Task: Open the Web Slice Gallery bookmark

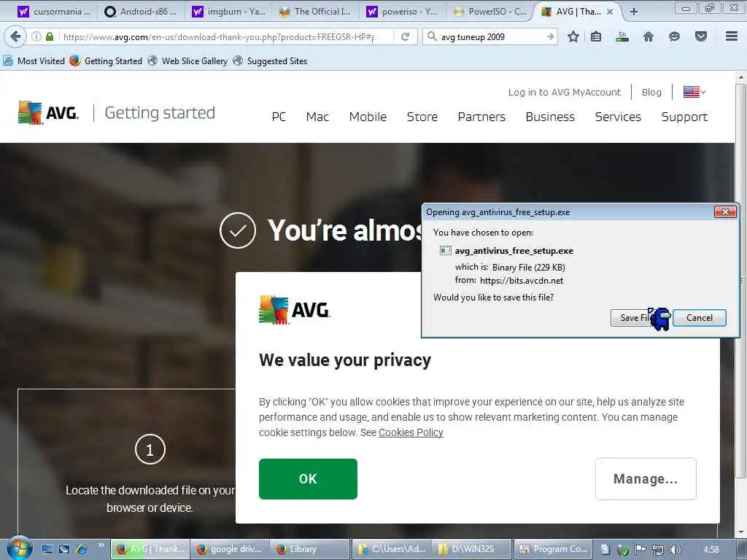Action: point(187,61)
